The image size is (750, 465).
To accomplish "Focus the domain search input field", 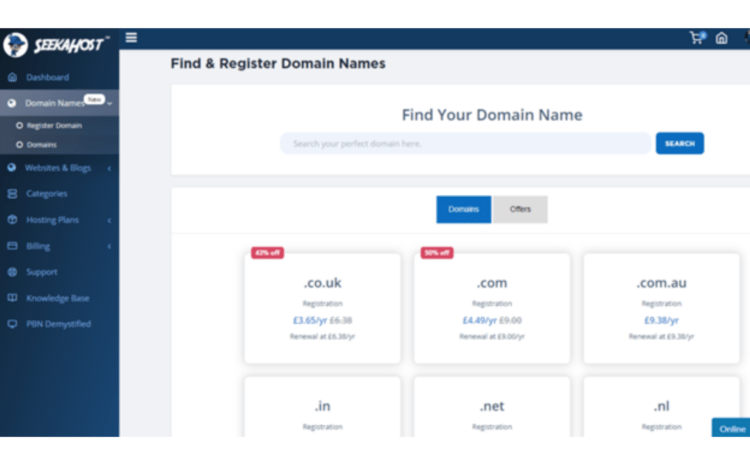I will 465,143.
